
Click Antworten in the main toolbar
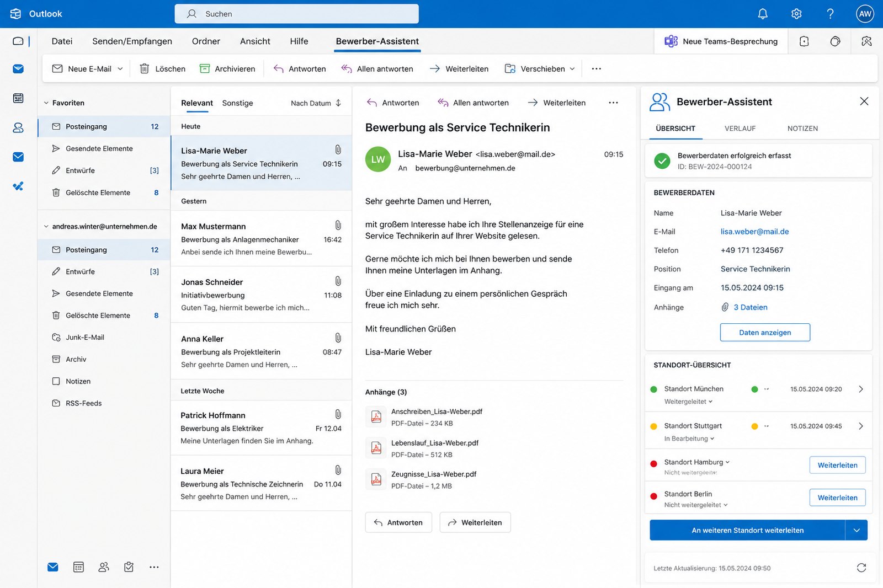click(300, 69)
